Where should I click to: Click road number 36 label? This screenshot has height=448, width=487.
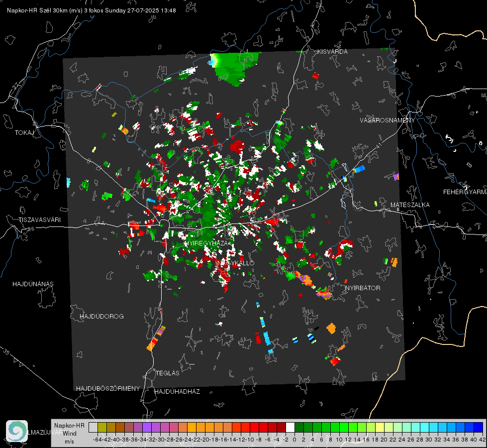pyautogui.click(x=31, y=229)
